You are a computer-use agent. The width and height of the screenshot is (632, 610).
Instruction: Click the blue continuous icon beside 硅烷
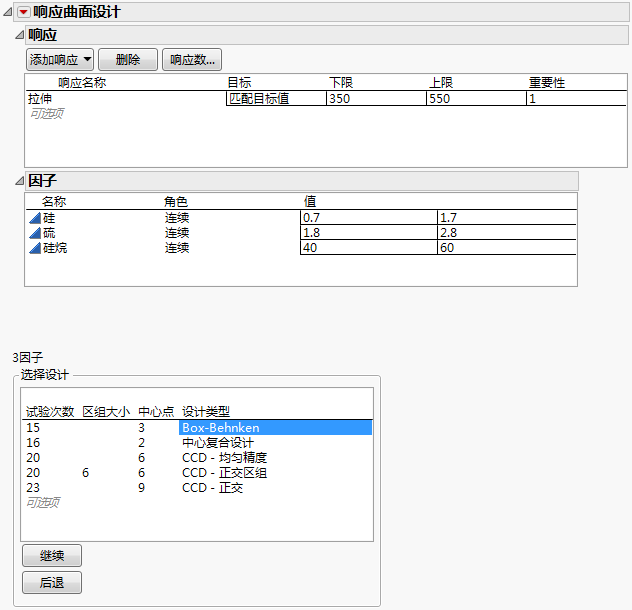coord(34,248)
